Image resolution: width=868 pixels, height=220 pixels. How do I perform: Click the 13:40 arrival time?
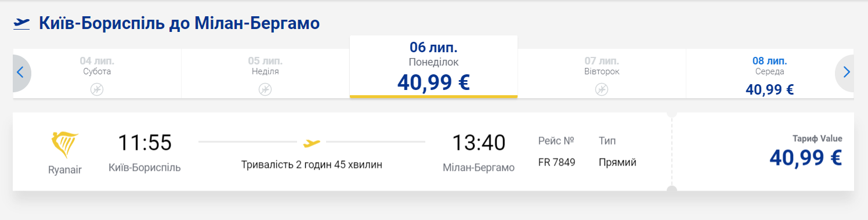479,143
